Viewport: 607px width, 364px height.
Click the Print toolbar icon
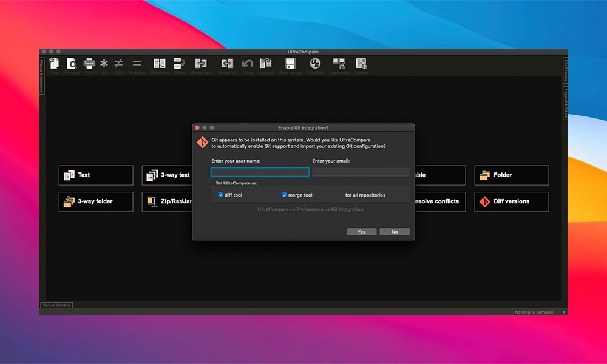coord(89,64)
